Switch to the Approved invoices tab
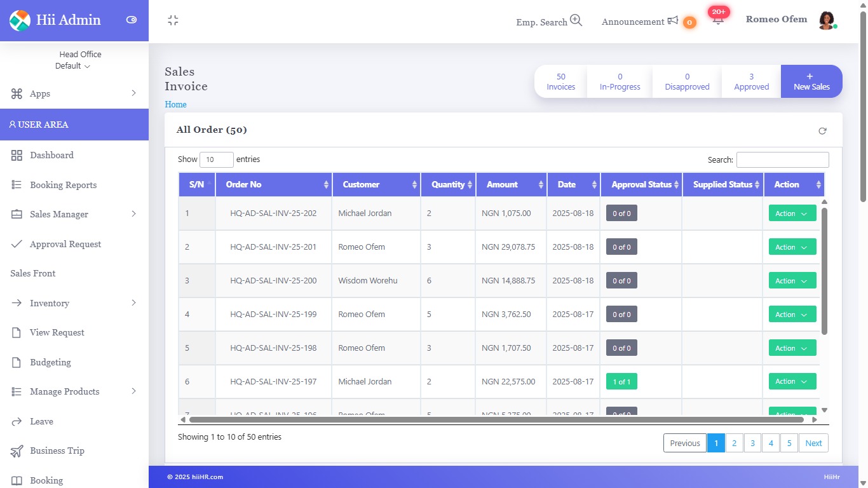The height and width of the screenshot is (488, 868). 751,81
